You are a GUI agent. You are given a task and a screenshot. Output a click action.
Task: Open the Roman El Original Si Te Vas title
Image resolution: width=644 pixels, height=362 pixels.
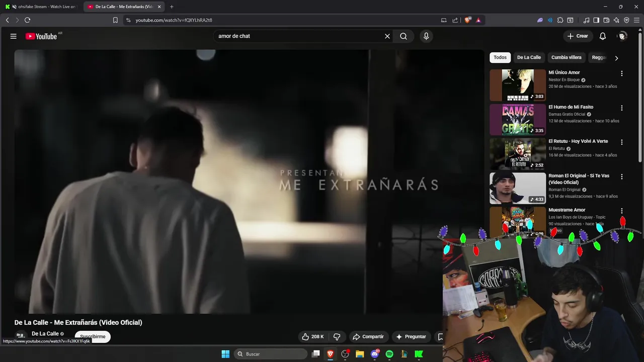[x=579, y=179]
